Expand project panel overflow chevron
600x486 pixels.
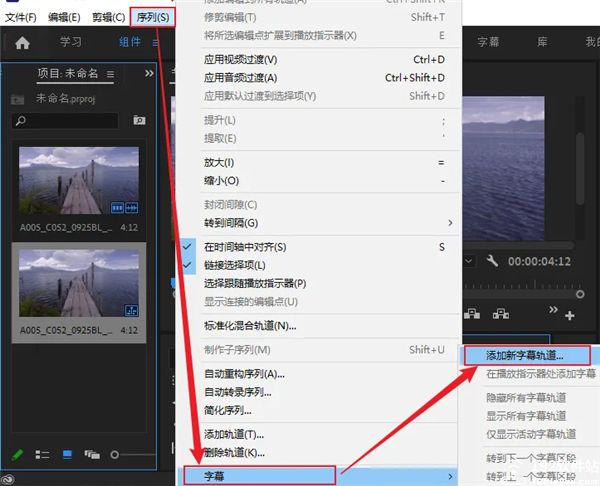149,73
